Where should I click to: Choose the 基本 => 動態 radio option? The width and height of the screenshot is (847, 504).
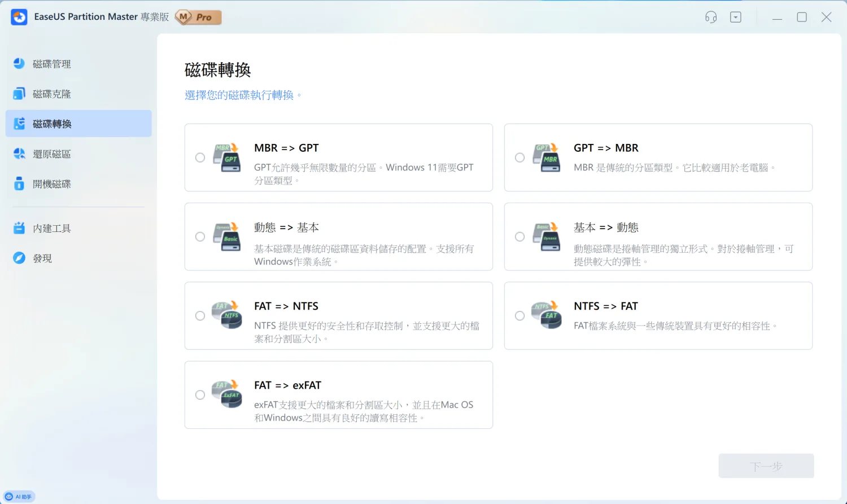pos(519,236)
